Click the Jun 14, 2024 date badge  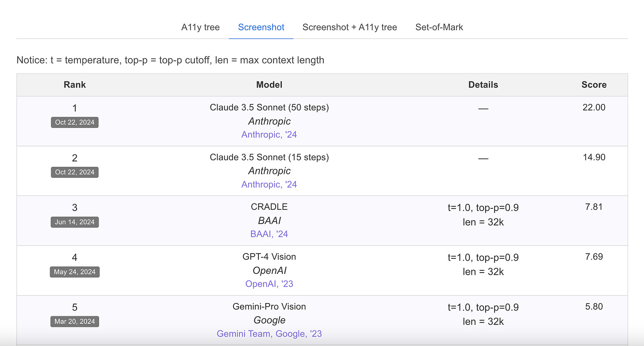[x=75, y=222]
